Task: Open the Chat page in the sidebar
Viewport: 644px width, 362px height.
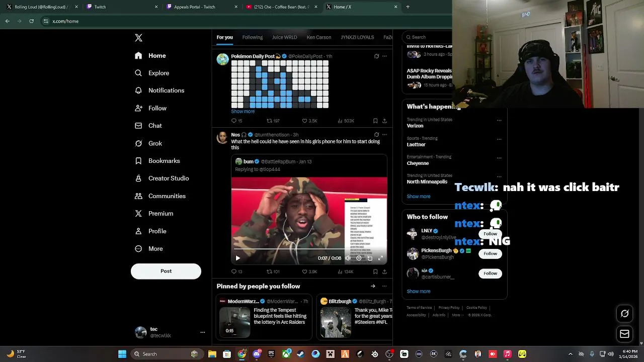Action: [x=148, y=126]
